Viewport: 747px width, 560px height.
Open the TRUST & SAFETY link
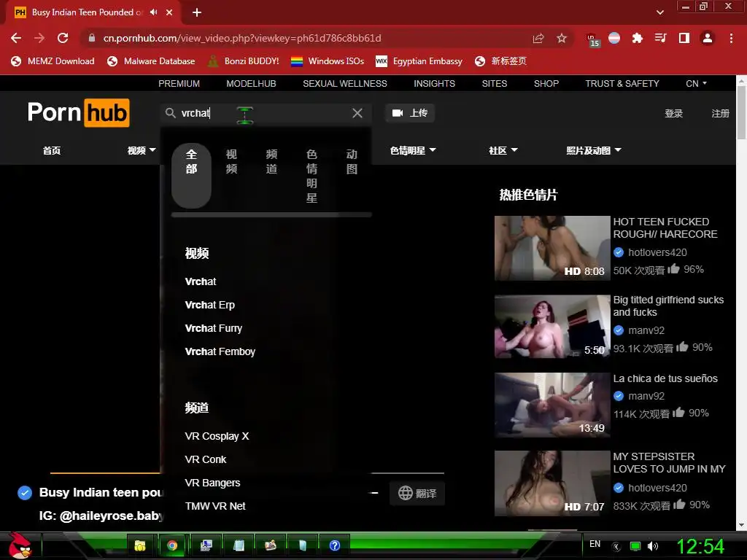pos(622,83)
